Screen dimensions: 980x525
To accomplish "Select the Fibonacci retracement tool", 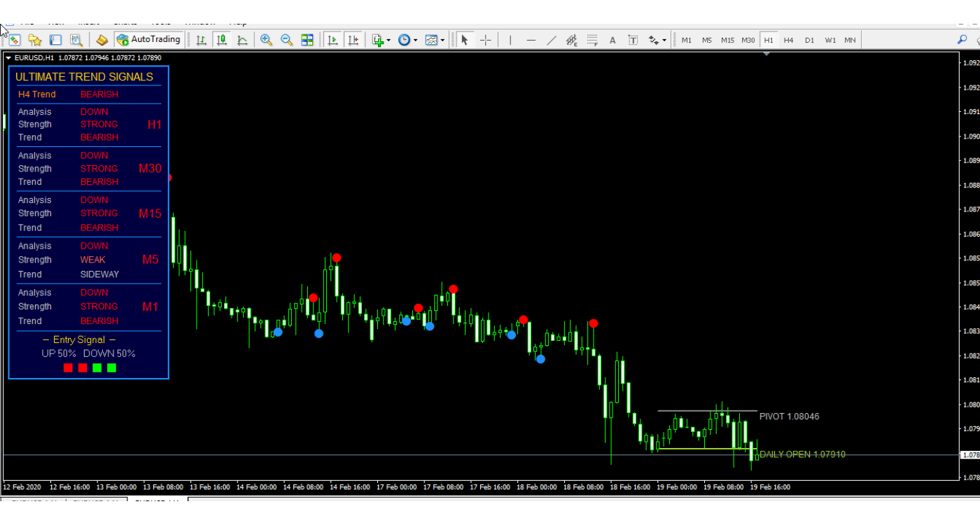I will click(592, 40).
